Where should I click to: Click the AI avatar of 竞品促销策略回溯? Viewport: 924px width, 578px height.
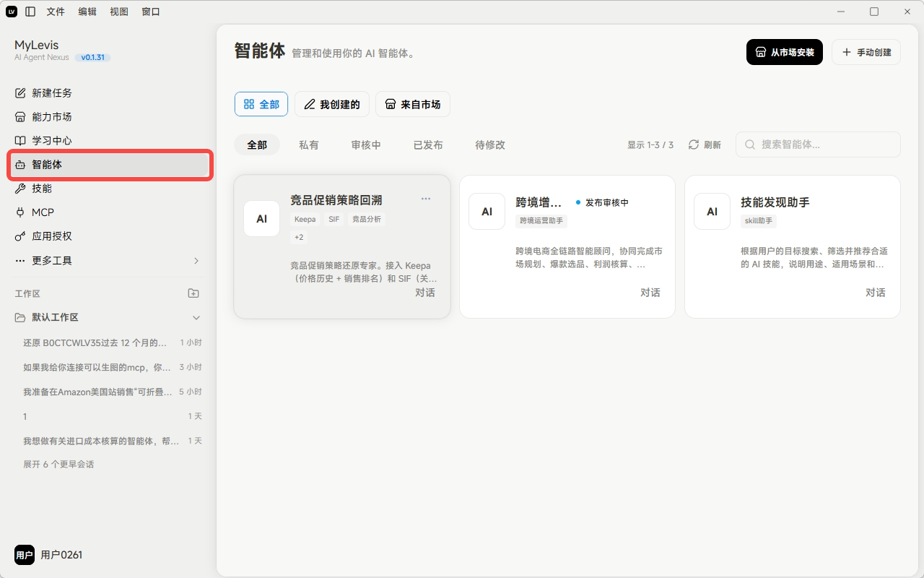[262, 218]
